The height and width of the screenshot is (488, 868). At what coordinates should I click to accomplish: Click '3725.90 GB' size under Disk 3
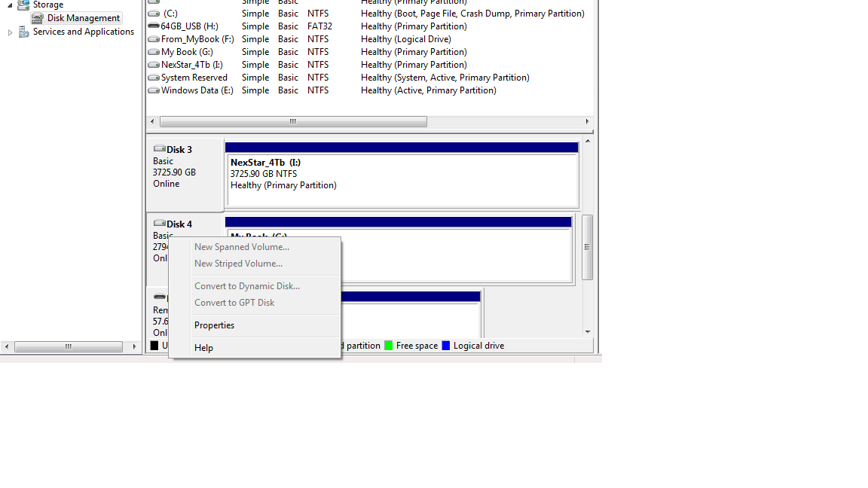tap(174, 172)
